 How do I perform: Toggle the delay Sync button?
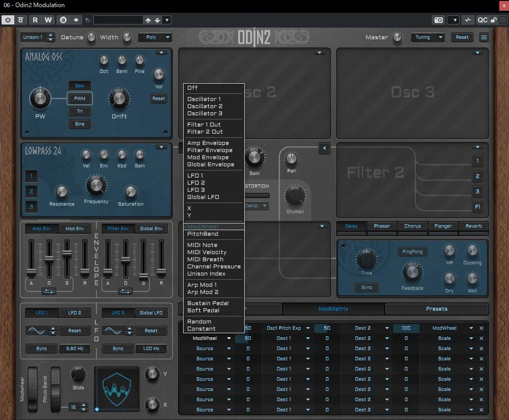[x=367, y=287]
